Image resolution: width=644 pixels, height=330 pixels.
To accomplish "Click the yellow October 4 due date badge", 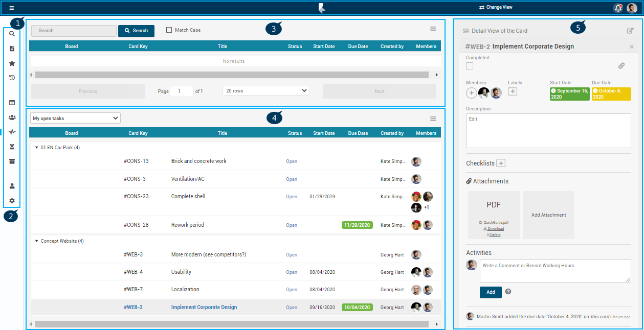I will click(611, 93).
